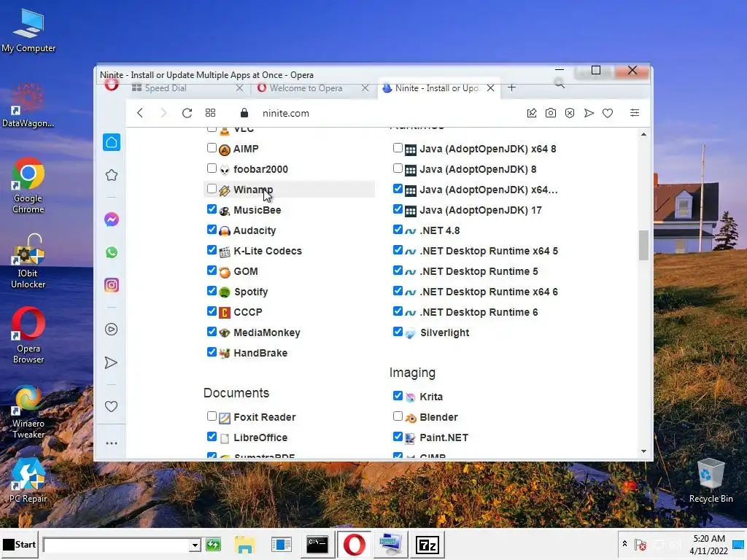Image resolution: width=747 pixels, height=560 pixels.
Task: Click the taskbar address input box
Action: (116, 545)
